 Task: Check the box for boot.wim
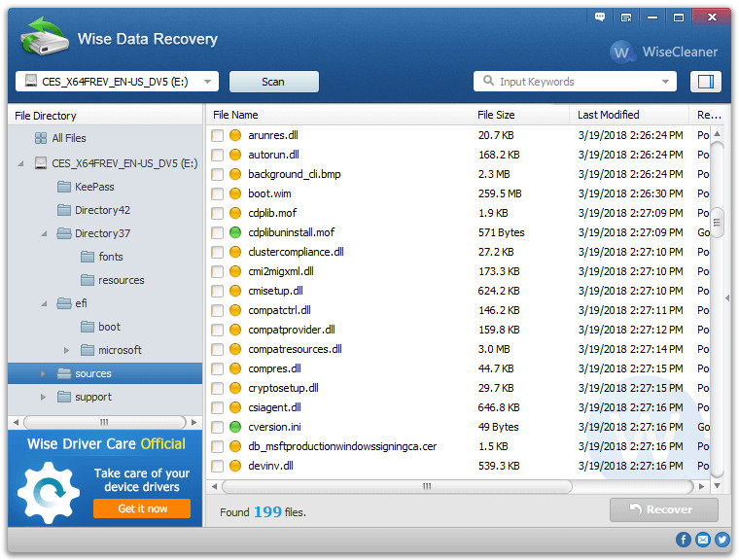pyautogui.click(x=218, y=193)
